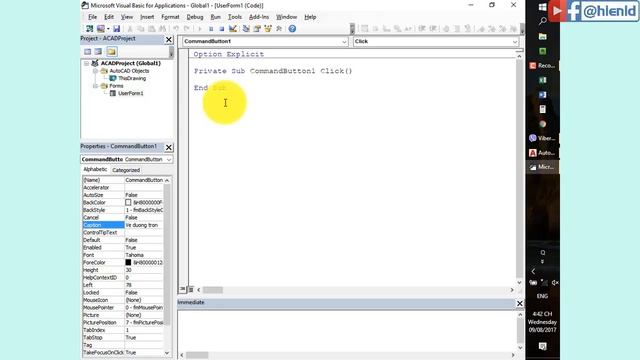Open the Tools menu

click(235, 17)
